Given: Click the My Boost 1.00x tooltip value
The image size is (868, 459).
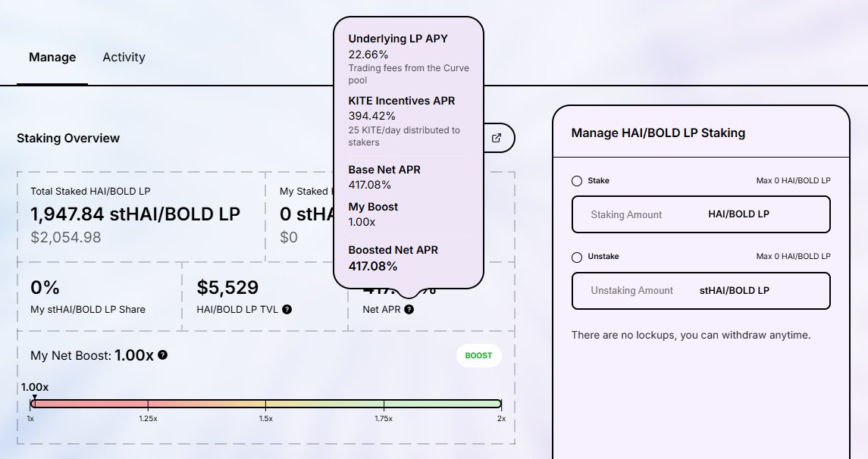Looking at the screenshot, I should [362, 222].
